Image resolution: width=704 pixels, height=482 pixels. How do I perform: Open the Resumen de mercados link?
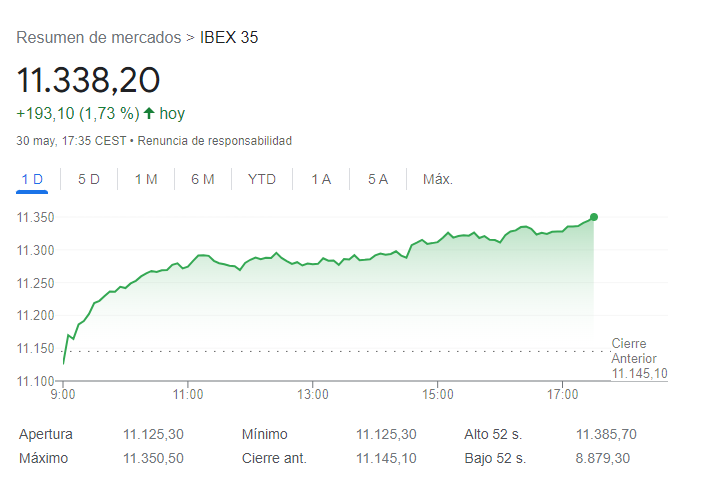[x=98, y=38]
